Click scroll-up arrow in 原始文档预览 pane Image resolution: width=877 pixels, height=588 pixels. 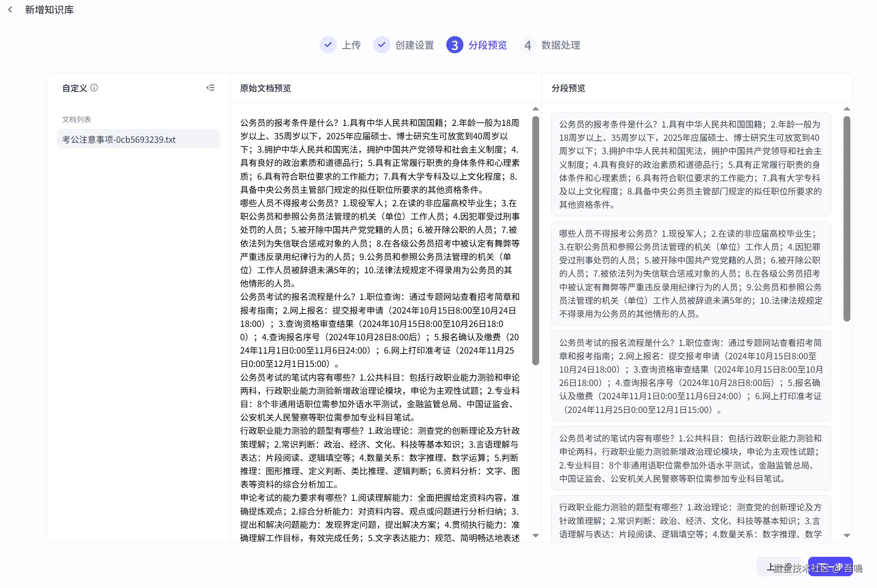(536, 109)
